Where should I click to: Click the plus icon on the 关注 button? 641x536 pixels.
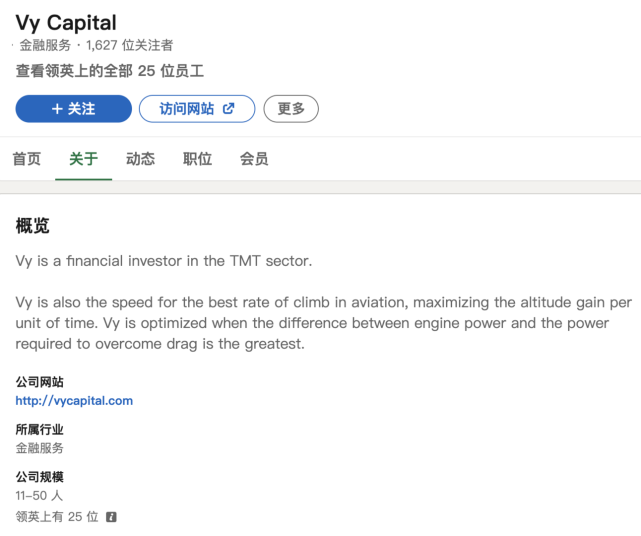pyautogui.click(x=57, y=109)
